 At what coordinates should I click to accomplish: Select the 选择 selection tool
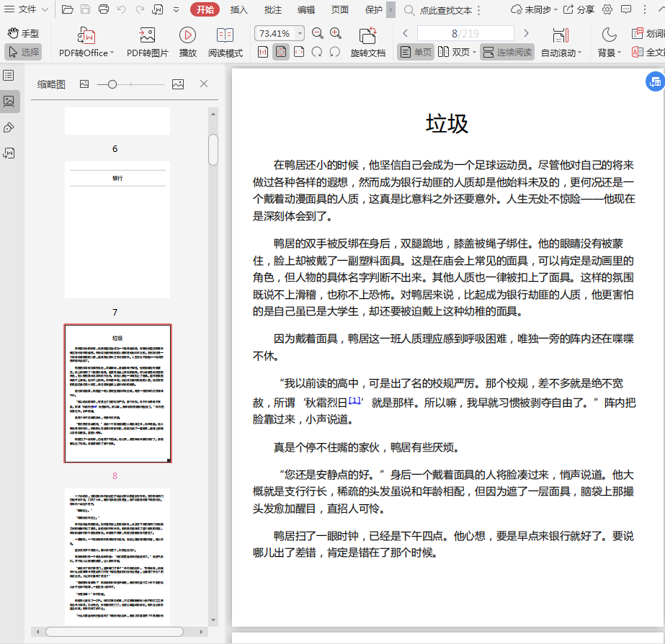coord(23,52)
